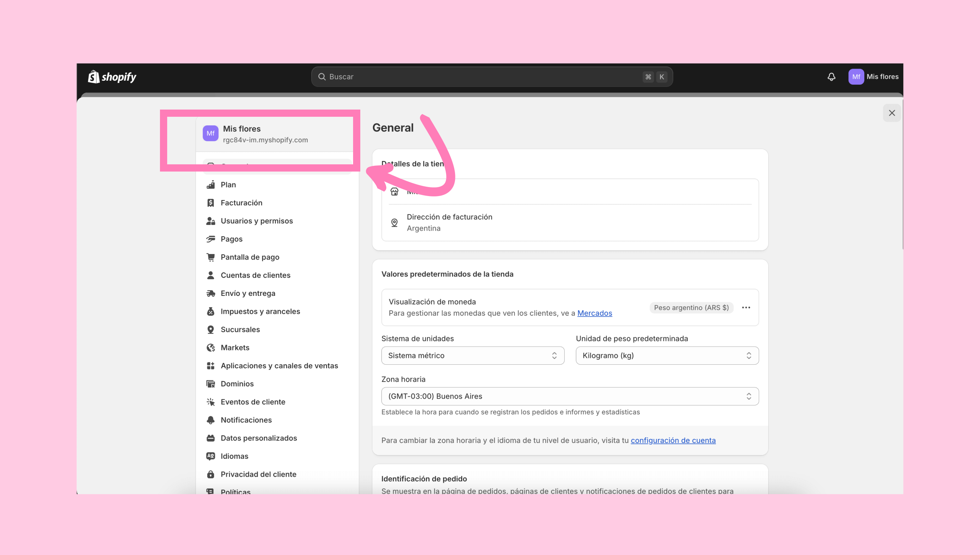The height and width of the screenshot is (555, 980).
Task: Select Pantalla de pago in sidebar
Action: [250, 257]
